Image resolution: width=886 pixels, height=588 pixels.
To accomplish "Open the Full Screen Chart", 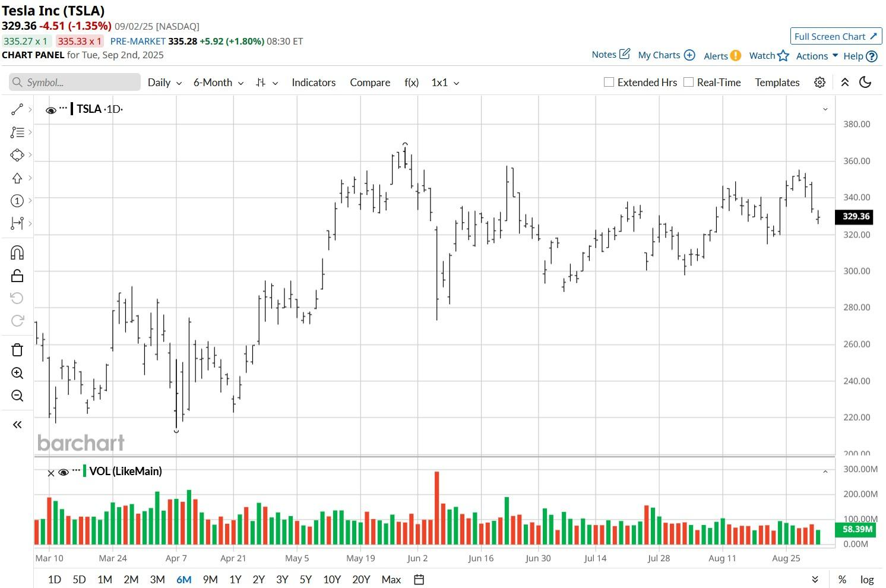I will (836, 36).
